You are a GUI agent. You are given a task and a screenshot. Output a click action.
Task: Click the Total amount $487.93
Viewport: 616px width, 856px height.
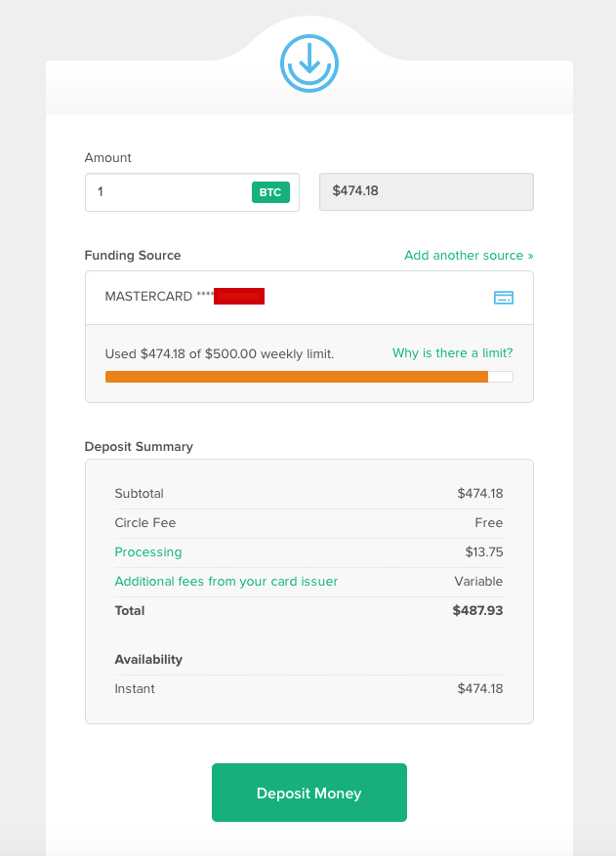pyautogui.click(x=477, y=610)
